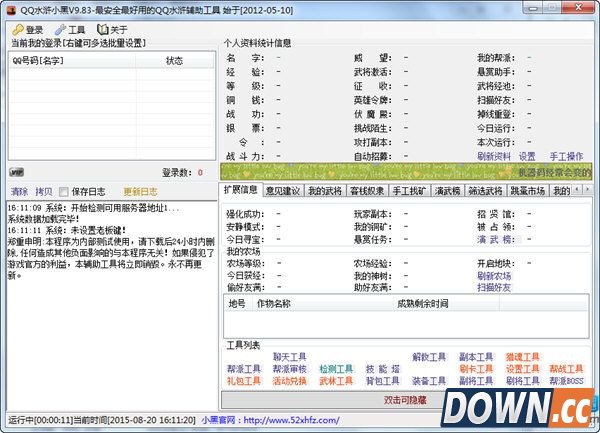Switch to the 筛选武将 tab

[485, 190]
